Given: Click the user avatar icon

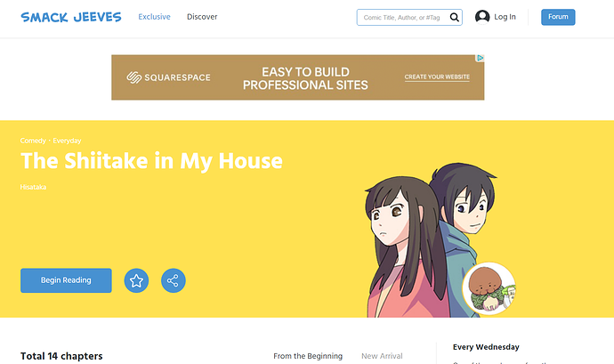Looking at the screenshot, I should click(x=482, y=17).
